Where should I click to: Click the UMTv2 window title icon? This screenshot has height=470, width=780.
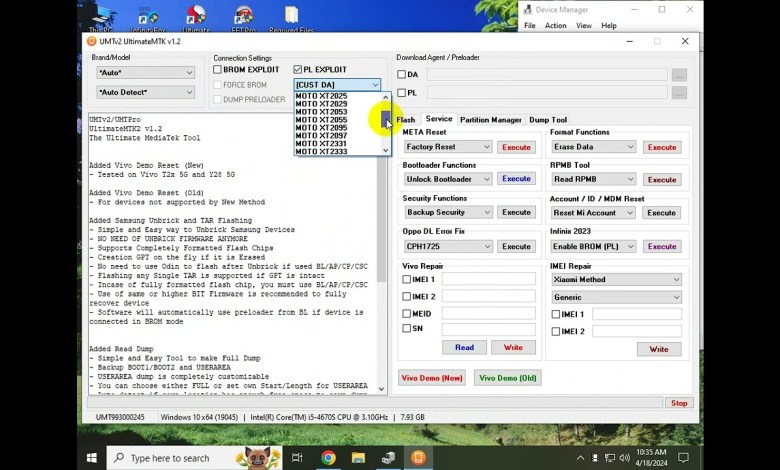click(92, 41)
